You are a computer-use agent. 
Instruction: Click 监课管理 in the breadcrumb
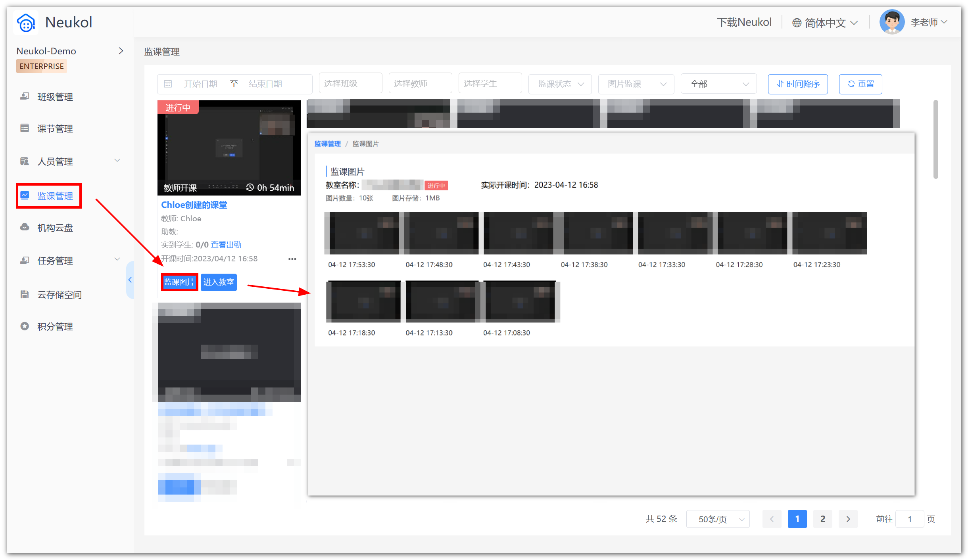(x=327, y=144)
